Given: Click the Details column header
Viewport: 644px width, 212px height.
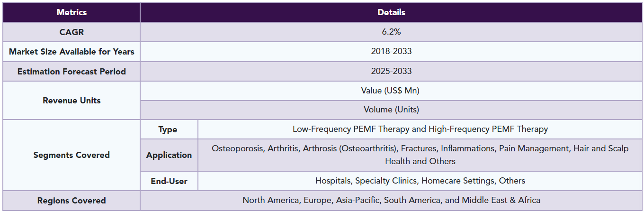Looking at the screenshot, I should pos(391,12).
